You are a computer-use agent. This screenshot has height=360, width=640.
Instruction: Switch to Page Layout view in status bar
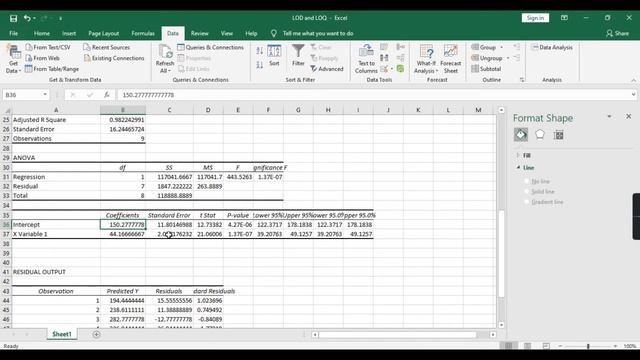click(527, 346)
